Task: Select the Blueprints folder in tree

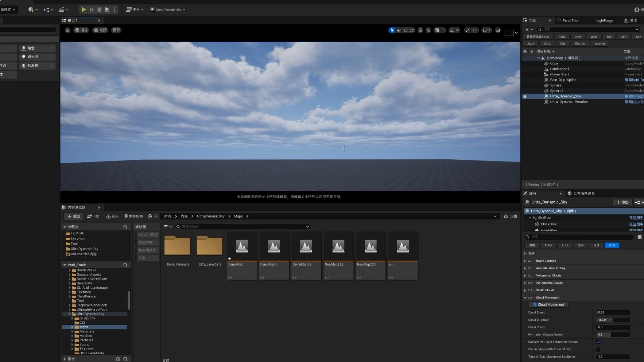Action: pyautogui.click(x=87, y=318)
